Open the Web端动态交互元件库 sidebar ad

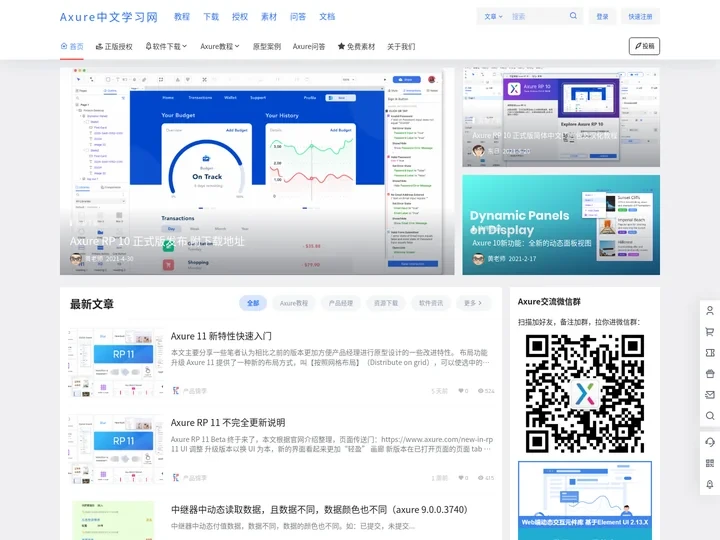coord(585,501)
